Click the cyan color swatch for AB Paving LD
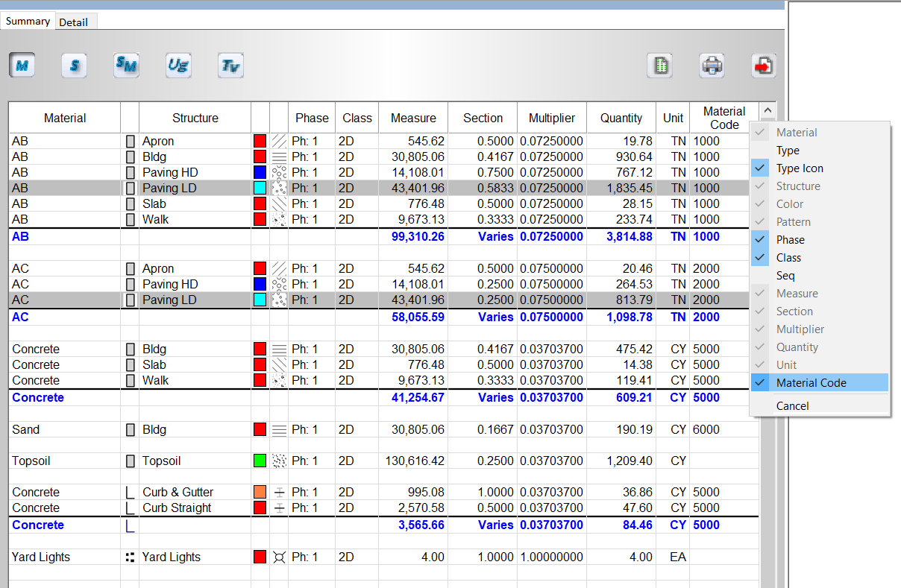The width and height of the screenshot is (901, 588). tap(260, 189)
